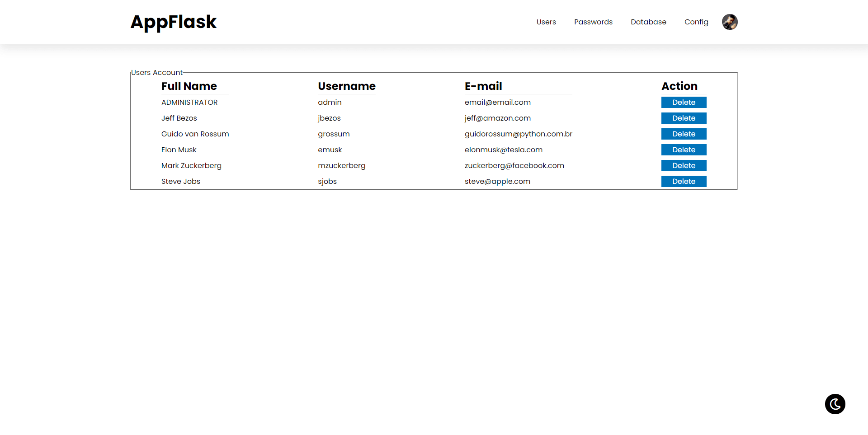Delete Elon Musk user
This screenshot has height=435, width=868.
click(684, 150)
